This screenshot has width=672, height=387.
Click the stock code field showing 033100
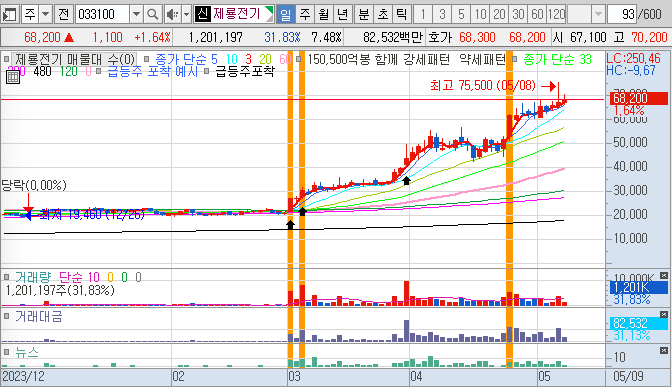coord(102,15)
